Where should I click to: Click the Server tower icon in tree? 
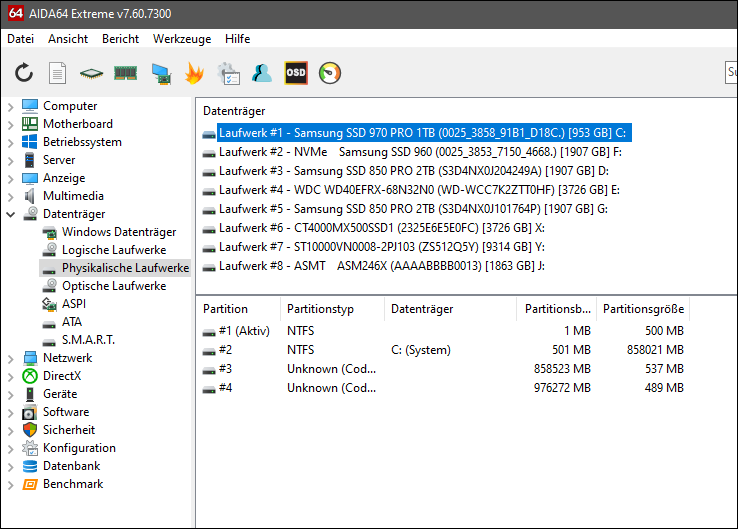point(30,160)
